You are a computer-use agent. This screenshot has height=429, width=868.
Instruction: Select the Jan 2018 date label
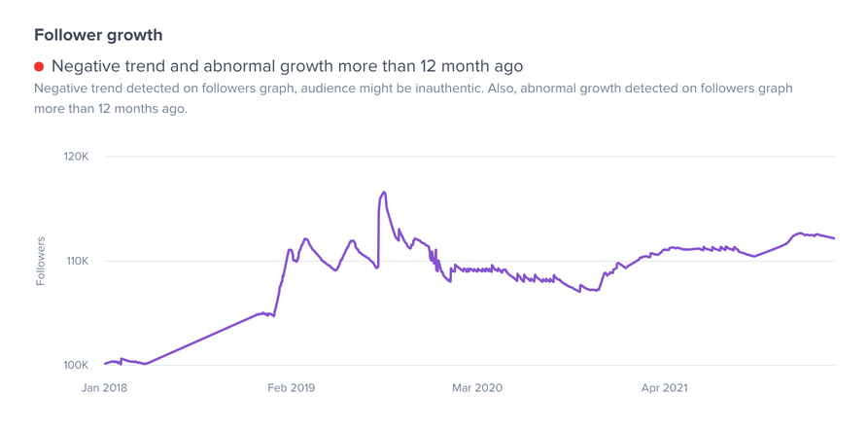point(104,388)
